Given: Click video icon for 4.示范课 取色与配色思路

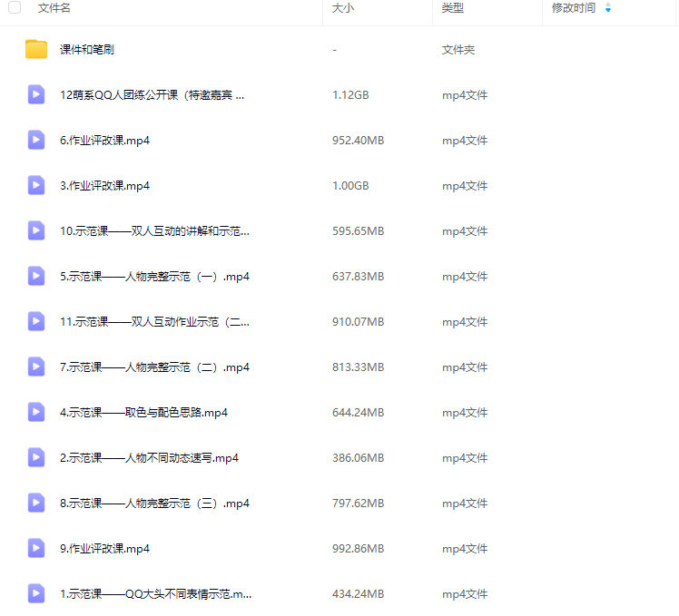Looking at the screenshot, I should [36, 413].
